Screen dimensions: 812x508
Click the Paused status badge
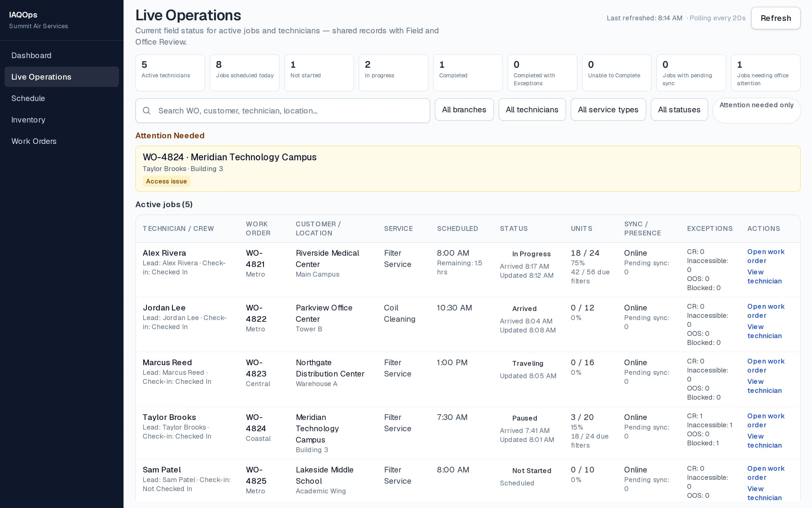pyautogui.click(x=524, y=418)
